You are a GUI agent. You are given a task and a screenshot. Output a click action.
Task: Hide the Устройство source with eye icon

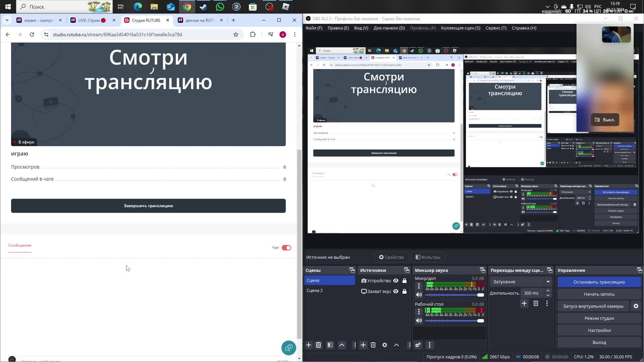[396, 281]
